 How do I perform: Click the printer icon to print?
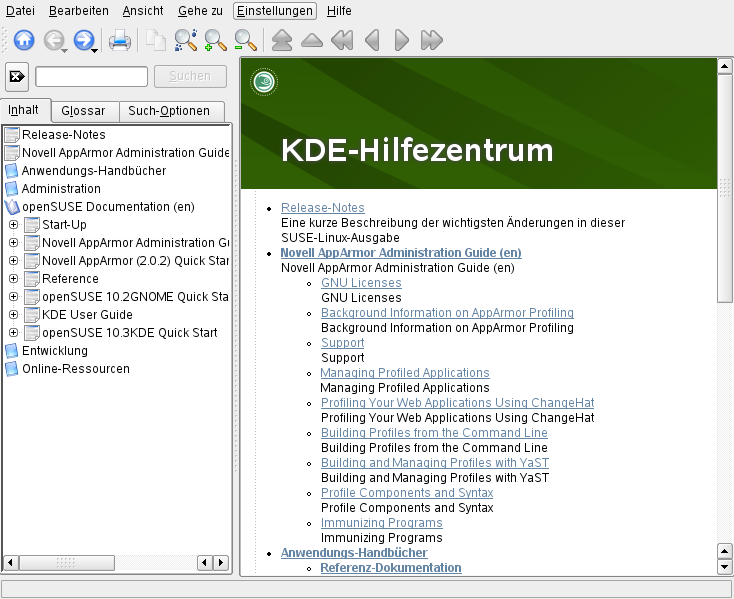coord(120,41)
